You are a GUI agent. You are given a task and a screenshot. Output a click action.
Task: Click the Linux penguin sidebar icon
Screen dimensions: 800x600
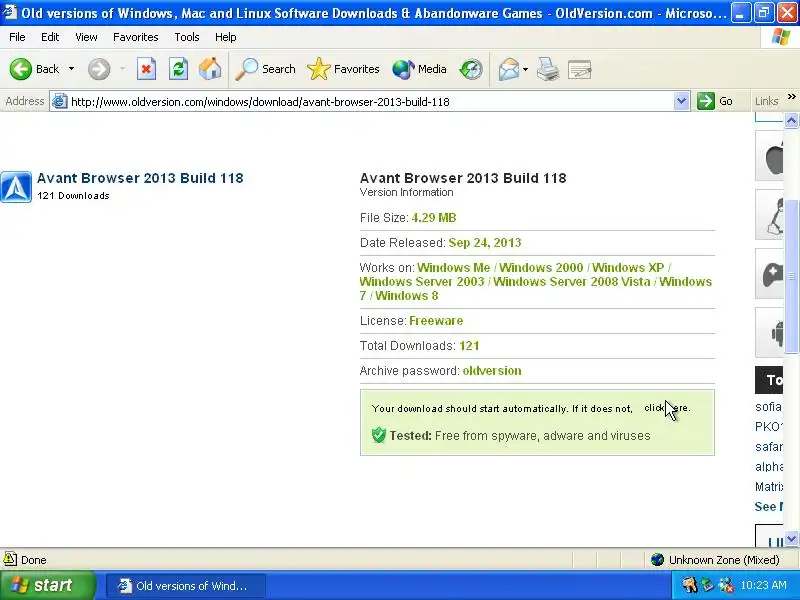coord(770,214)
